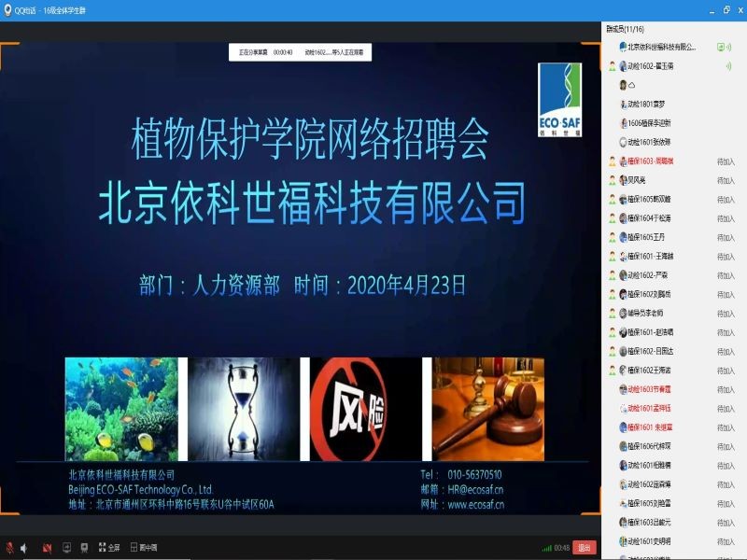Click the screen sharing status banner at top
The image size is (747, 560).
pyautogui.click(x=300, y=52)
